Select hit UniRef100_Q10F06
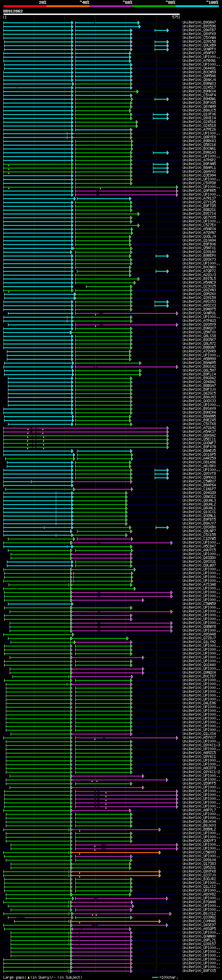Screen dimensions: 222x980 pyautogui.click(x=199, y=114)
